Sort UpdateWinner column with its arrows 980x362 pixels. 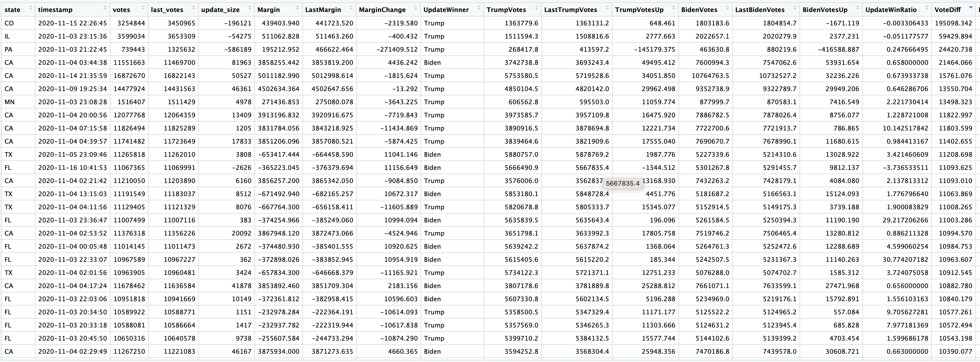tap(479, 8)
